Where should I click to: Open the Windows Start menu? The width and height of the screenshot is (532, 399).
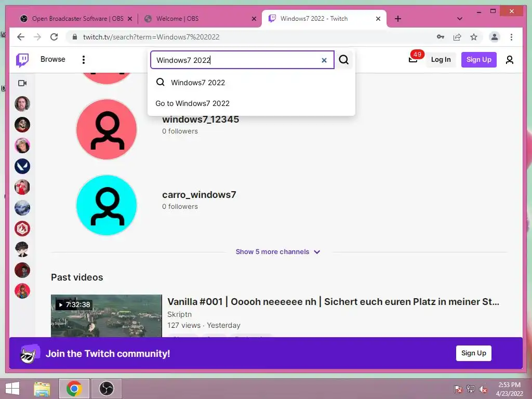(x=12, y=389)
